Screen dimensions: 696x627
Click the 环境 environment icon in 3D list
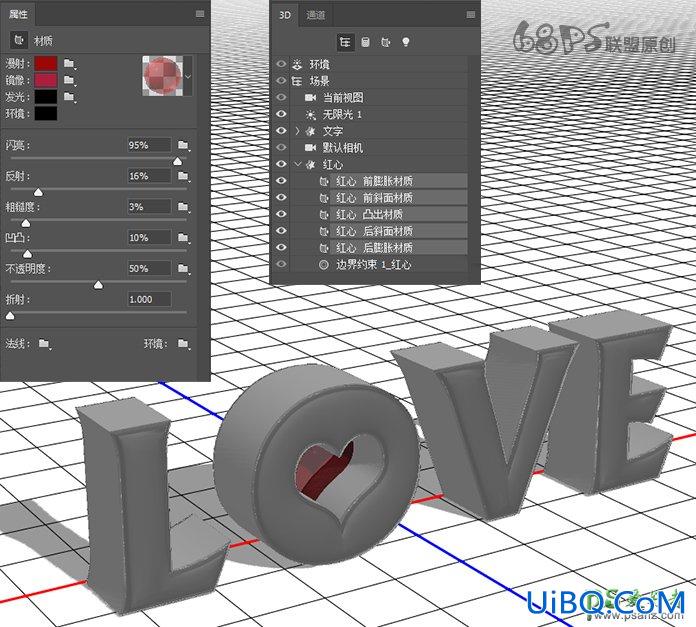297,64
